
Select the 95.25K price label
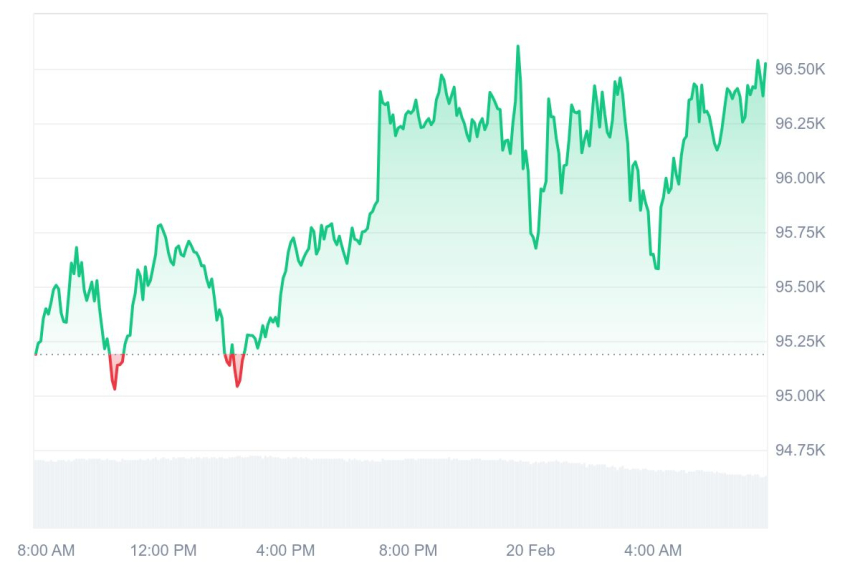point(798,342)
